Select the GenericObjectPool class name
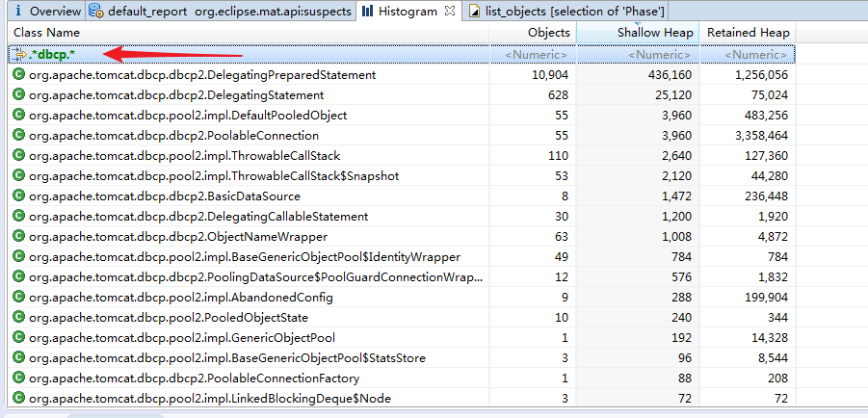Viewport: 868px width, 418px height. coord(181,338)
